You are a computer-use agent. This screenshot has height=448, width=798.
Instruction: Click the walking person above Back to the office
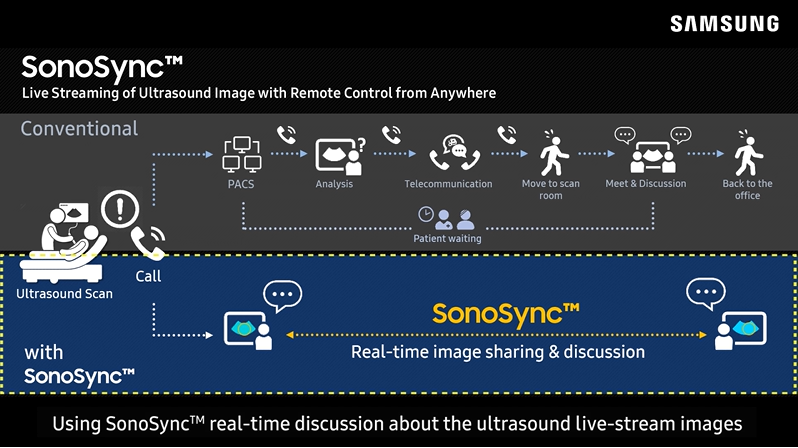pos(746,155)
